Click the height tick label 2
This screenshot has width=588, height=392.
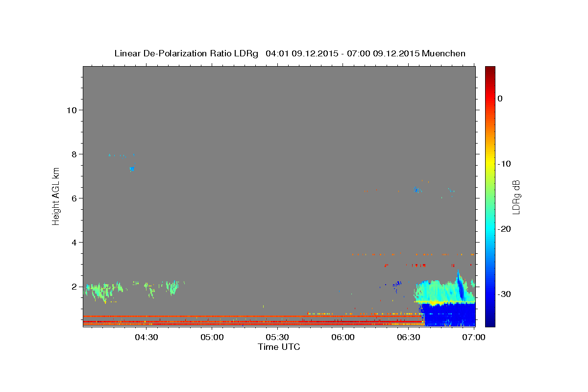click(x=74, y=286)
